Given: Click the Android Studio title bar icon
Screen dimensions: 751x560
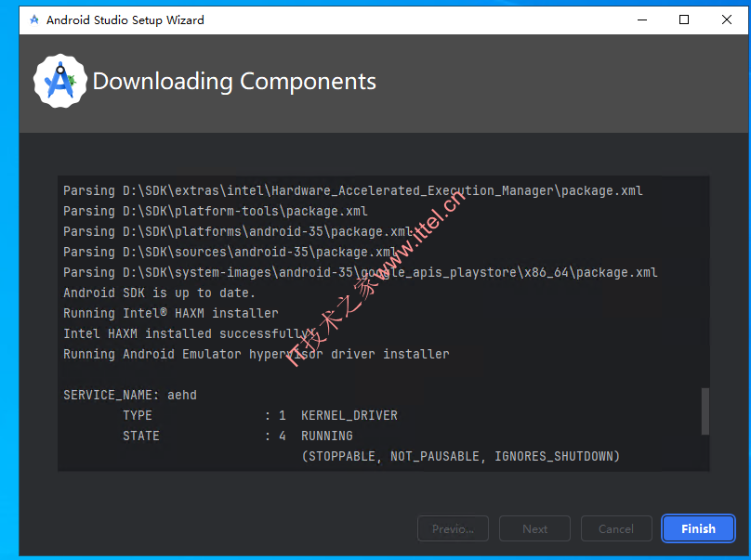Looking at the screenshot, I should (34, 20).
